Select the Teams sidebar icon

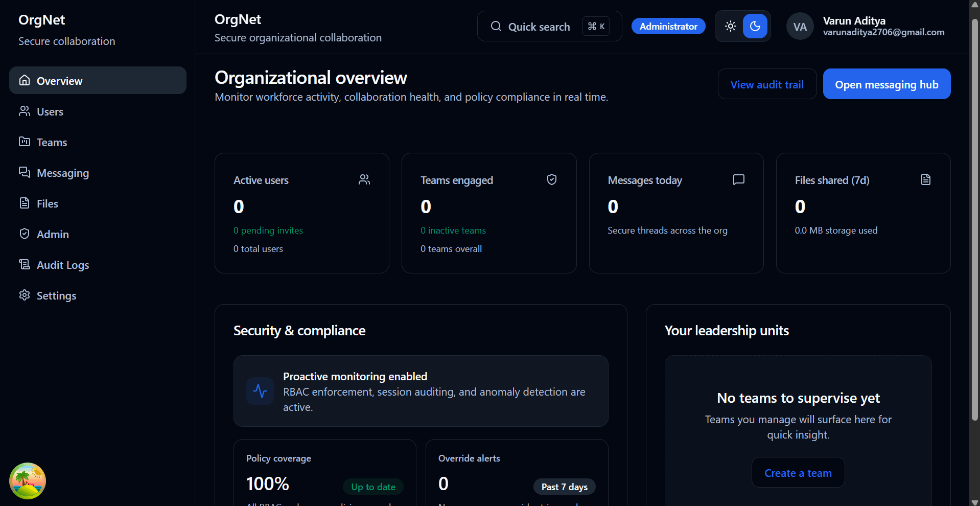(x=24, y=142)
